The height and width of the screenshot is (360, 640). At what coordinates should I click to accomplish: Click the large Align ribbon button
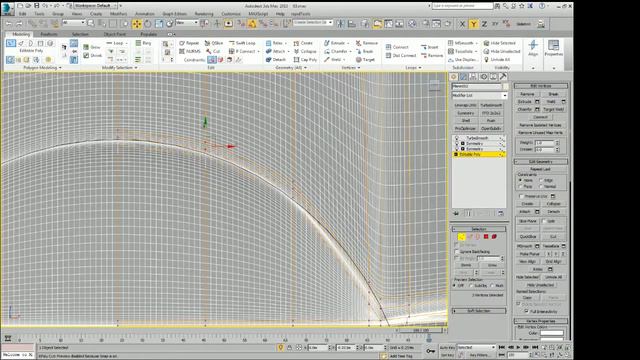(533, 48)
